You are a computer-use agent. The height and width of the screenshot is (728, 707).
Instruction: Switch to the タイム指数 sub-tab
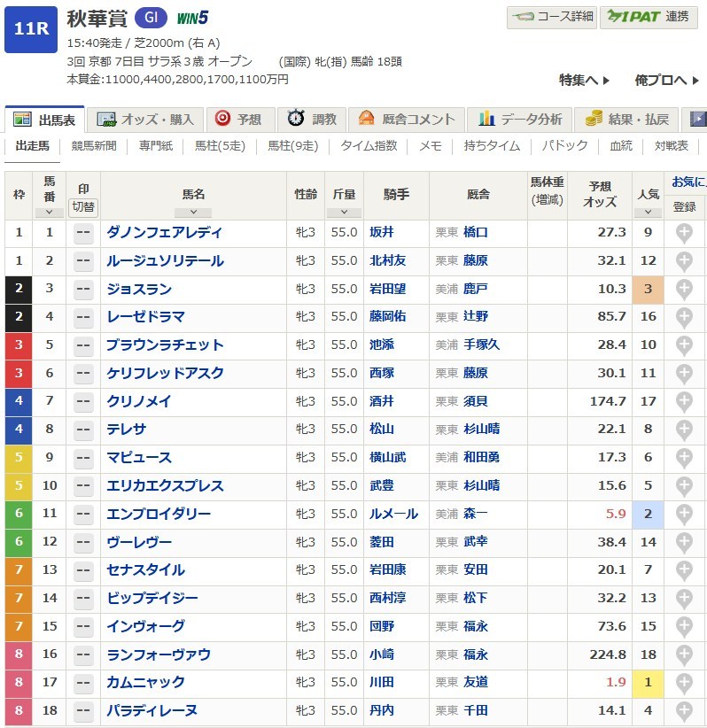click(x=369, y=146)
